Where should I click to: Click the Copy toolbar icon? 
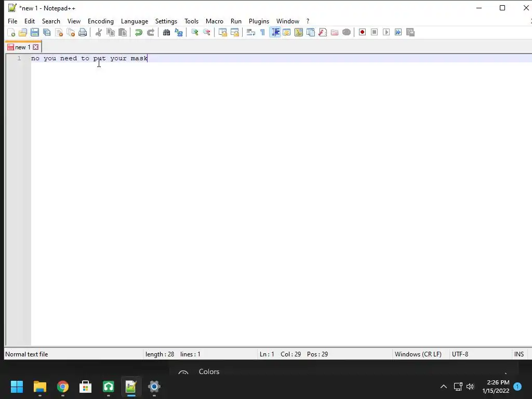point(111,32)
